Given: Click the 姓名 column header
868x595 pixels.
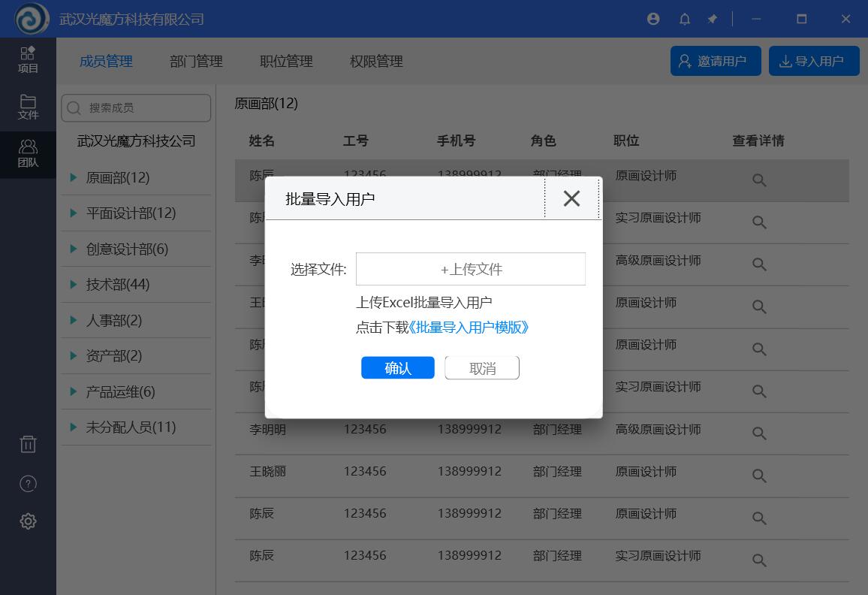Looking at the screenshot, I should pyautogui.click(x=262, y=140).
